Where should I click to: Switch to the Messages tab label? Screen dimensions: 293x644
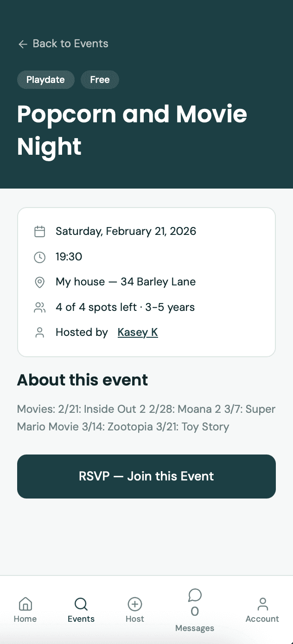pos(195,628)
